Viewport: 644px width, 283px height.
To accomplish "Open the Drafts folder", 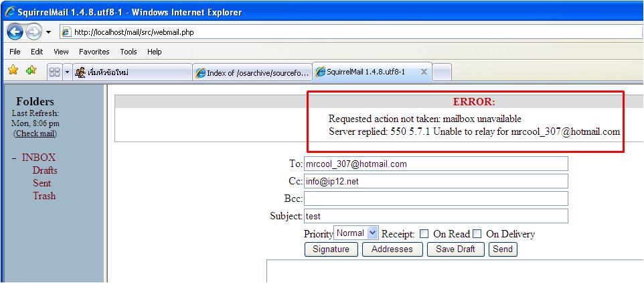I will [45, 170].
